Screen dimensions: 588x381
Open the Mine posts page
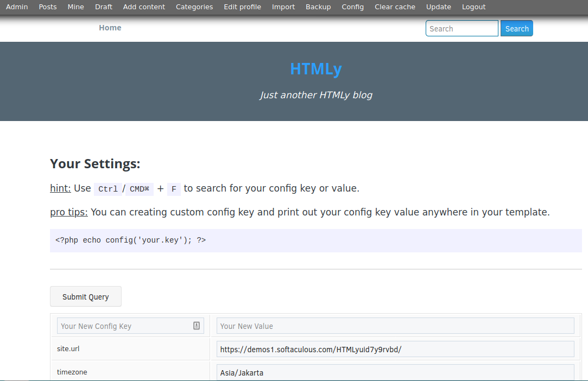(x=76, y=7)
